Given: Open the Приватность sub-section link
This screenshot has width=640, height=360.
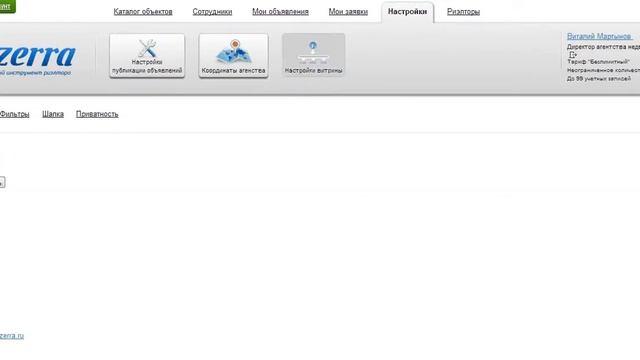Looking at the screenshot, I should pyautogui.click(x=97, y=114).
